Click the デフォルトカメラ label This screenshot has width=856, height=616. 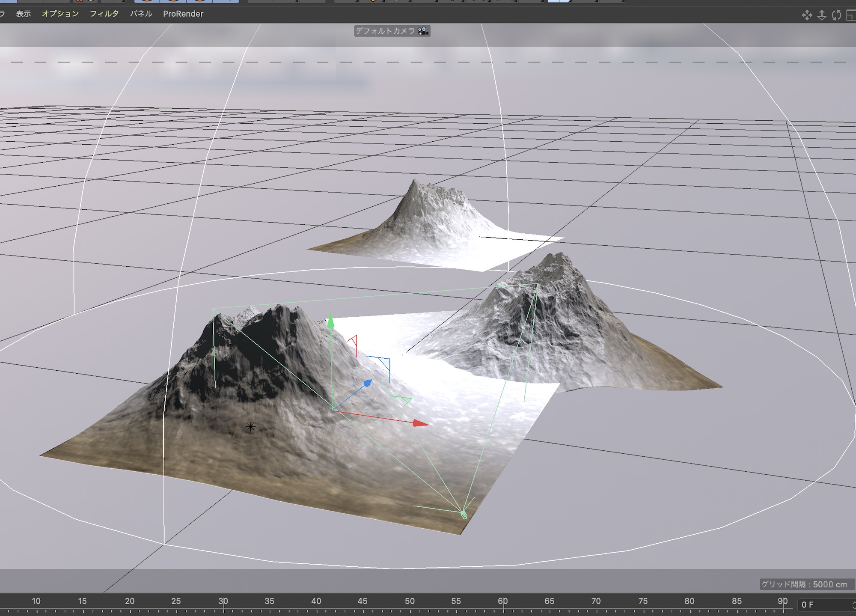tap(385, 31)
